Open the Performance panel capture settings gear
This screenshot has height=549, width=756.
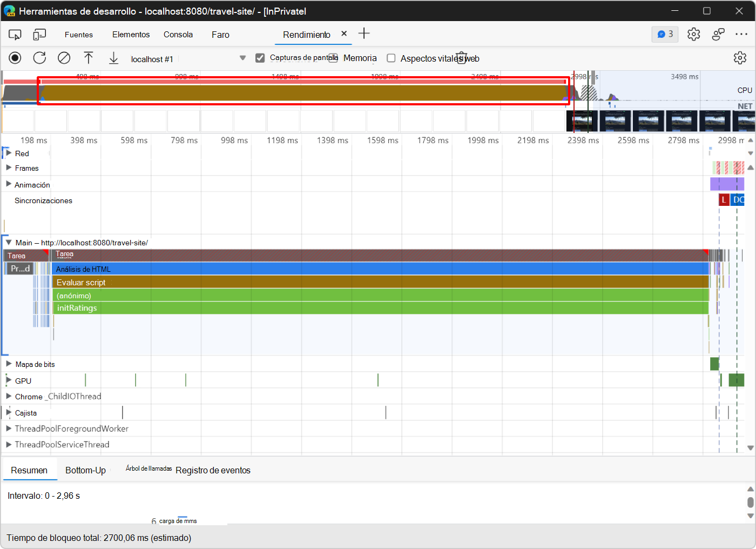point(740,58)
